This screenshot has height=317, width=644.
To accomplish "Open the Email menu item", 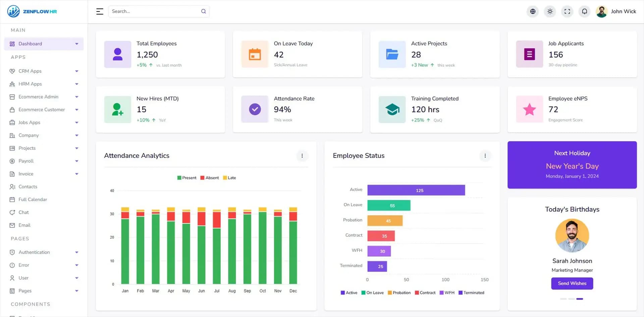I will tap(44, 225).
